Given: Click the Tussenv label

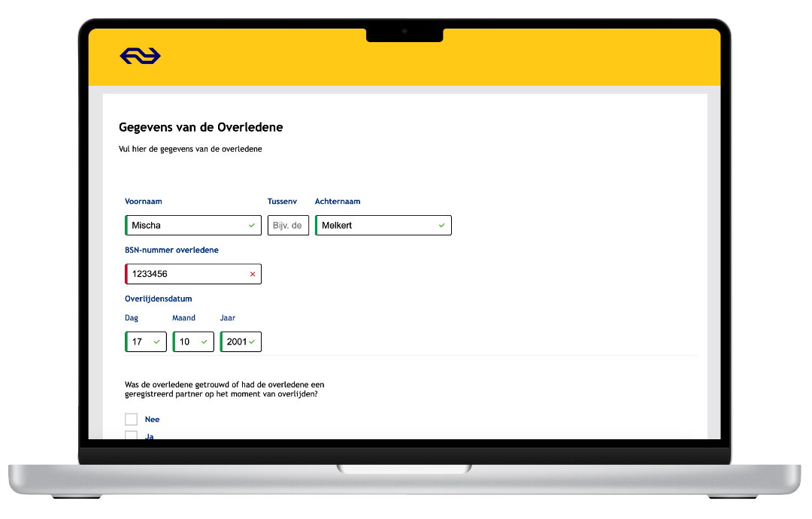Looking at the screenshot, I should pyautogui.click(x=282, y=202).
